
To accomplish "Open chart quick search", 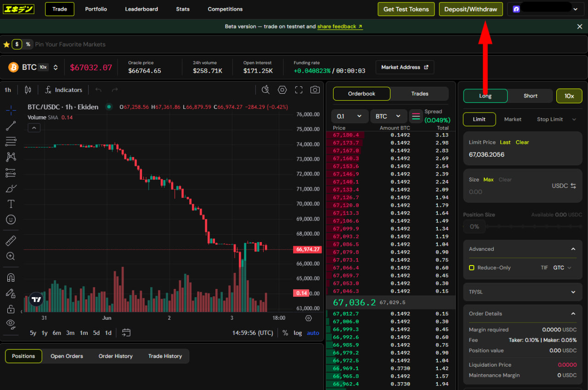I will pyautogui.click(x=266, y=90).
